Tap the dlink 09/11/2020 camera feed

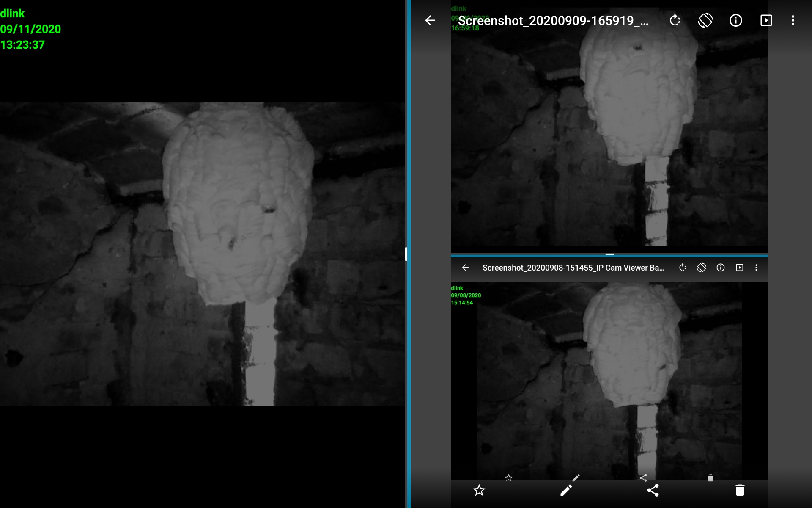(x=202, y=254)
